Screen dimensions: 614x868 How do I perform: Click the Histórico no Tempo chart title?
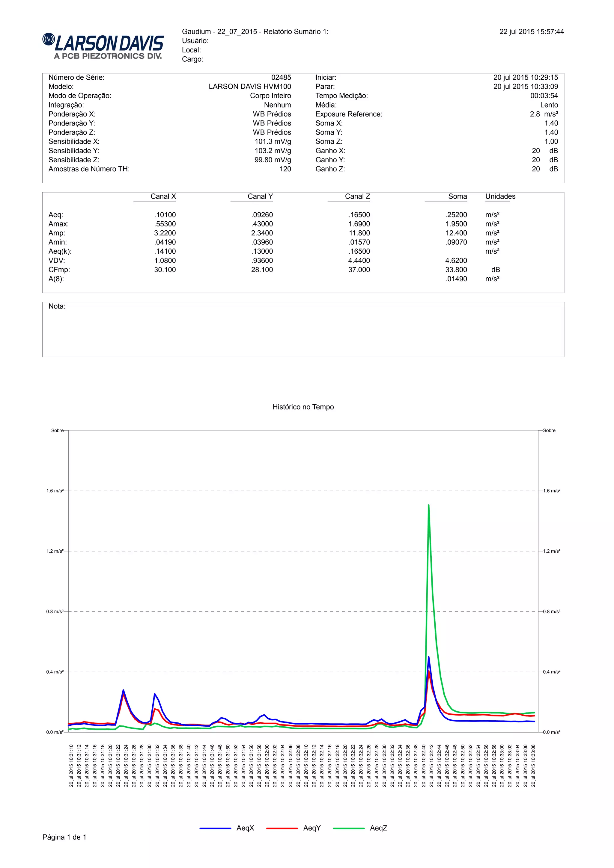303,407
